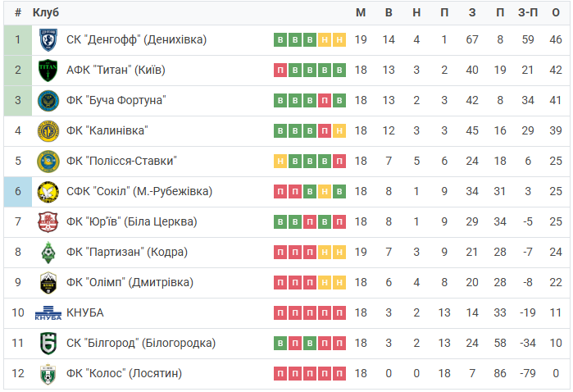Click Polissia-Stavky's yellow Н form square
573x392 pixels.
(x=280, y=162)
